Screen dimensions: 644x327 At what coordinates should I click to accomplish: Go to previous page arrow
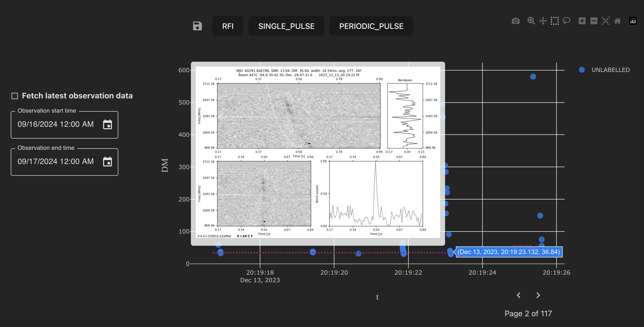click(519, 295)
